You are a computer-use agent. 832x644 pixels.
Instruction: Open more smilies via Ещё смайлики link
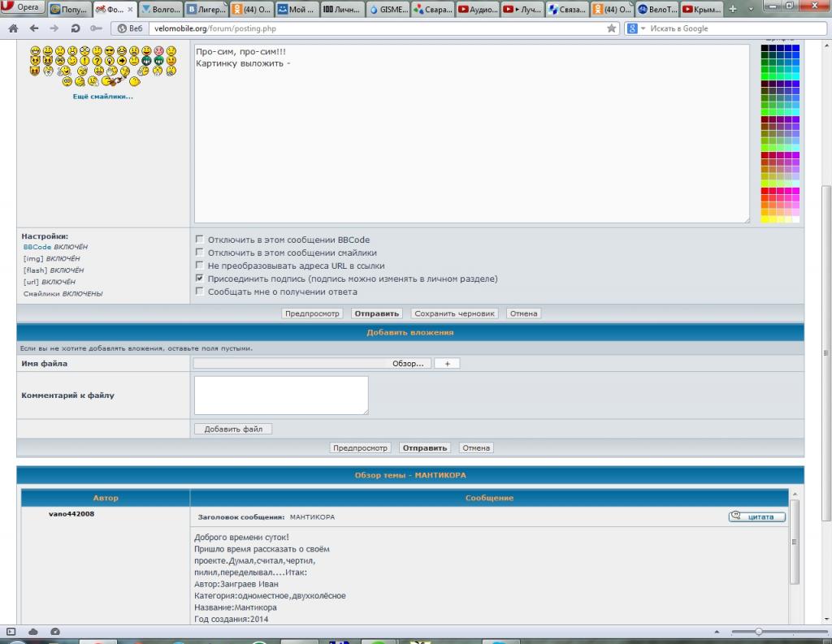pyautogui.click(x=103, y=97)
